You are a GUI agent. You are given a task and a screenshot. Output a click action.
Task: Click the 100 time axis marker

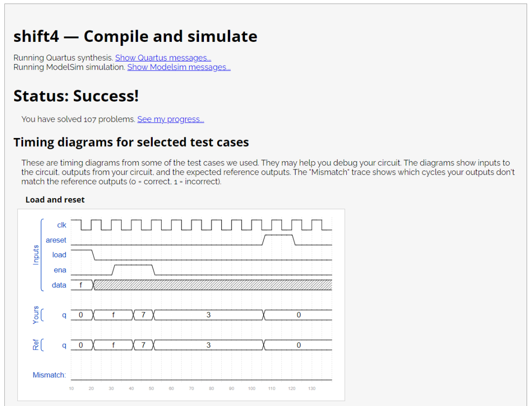coord(251,389)
